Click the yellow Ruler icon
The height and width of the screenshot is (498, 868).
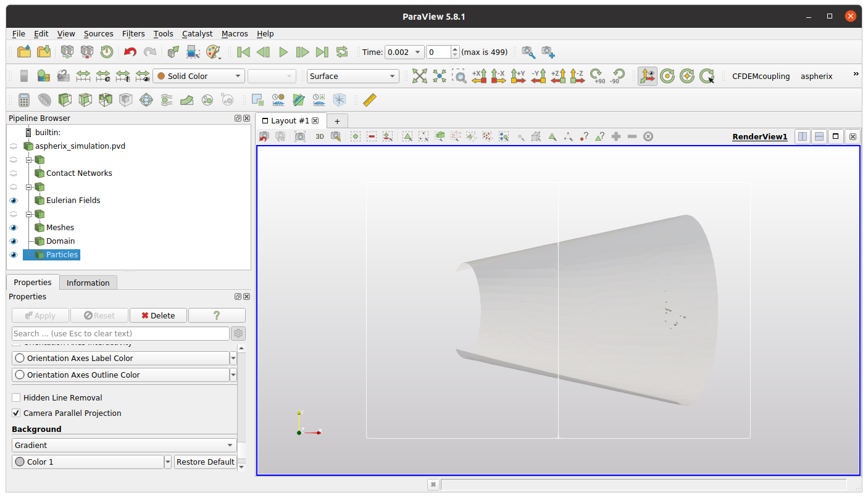[370, 100]
